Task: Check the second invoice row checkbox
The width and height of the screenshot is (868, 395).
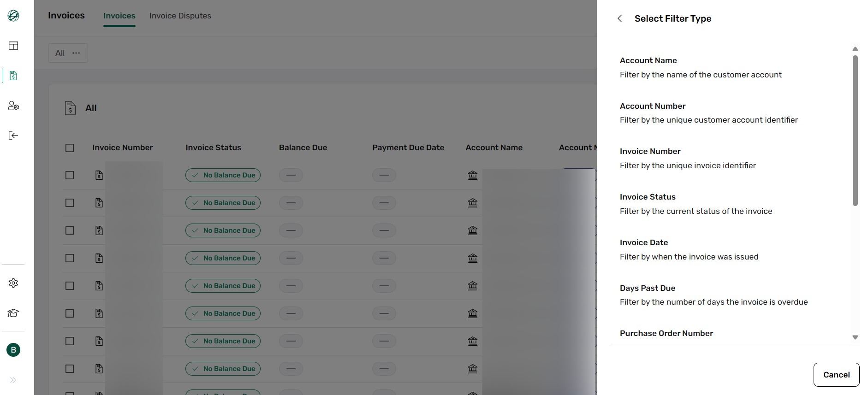Action: pyautogui.click(x=70, y=203)
